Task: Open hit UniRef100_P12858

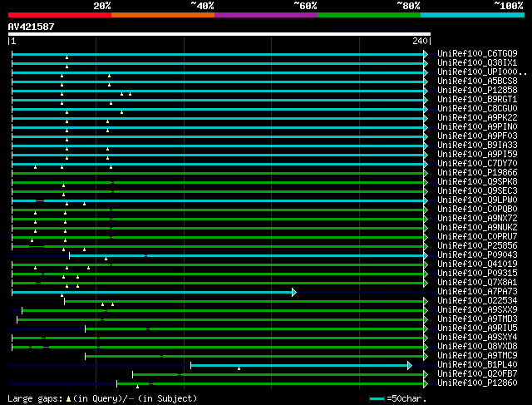Action: coord(477,91)
